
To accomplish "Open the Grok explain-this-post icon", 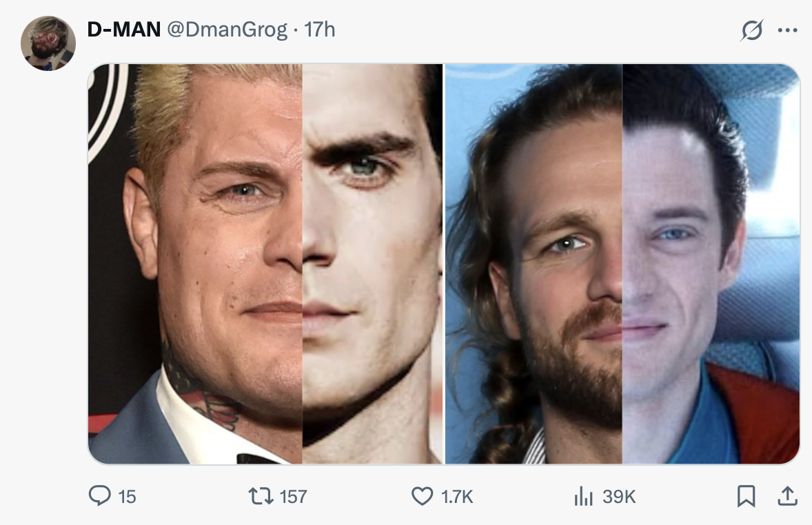I will 751,30.
